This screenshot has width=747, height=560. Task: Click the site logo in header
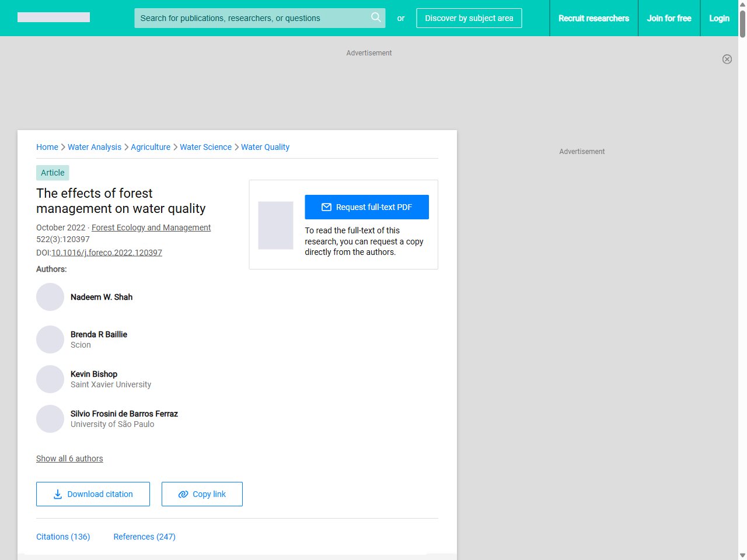coord(54,17)
